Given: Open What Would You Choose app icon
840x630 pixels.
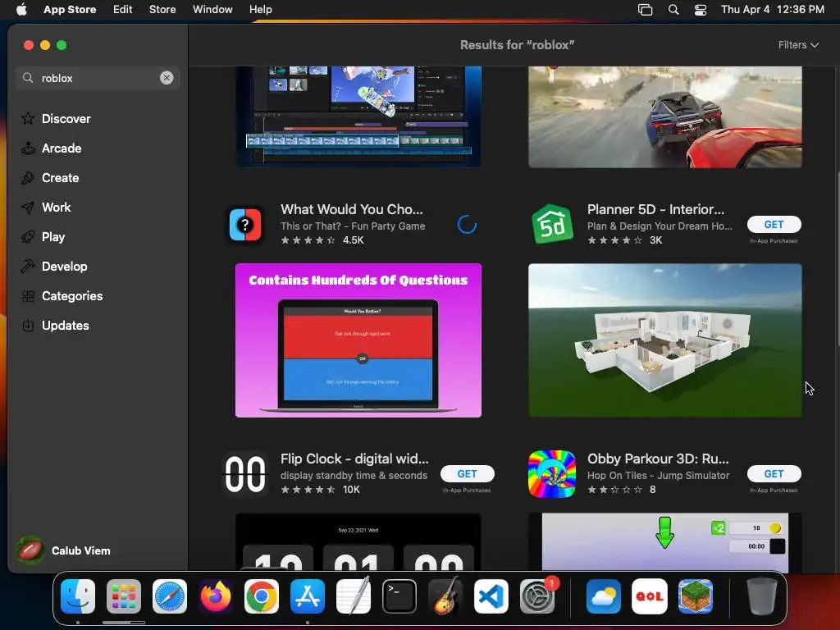Looking at the screenshot, I should coord(245,225).
